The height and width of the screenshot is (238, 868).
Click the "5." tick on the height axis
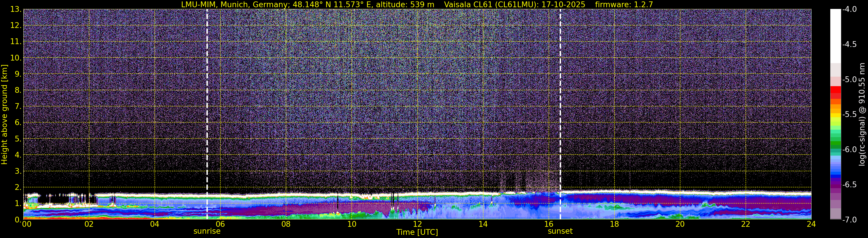pos(18,139)
